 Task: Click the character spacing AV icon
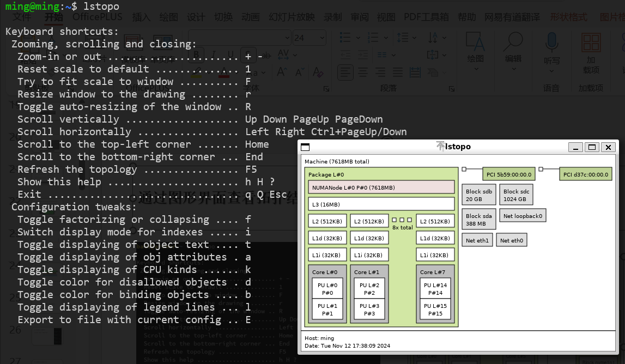[x=283, y=54]
